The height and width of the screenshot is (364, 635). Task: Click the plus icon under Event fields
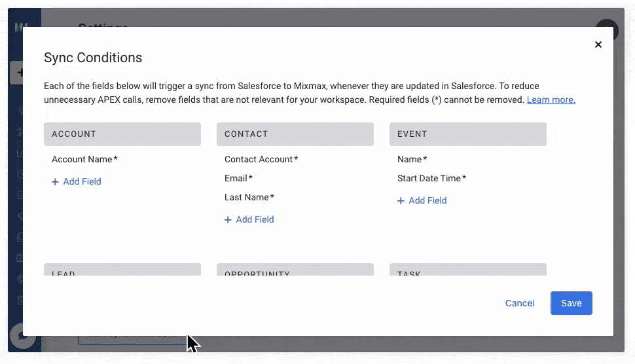(x=401, y=201)
